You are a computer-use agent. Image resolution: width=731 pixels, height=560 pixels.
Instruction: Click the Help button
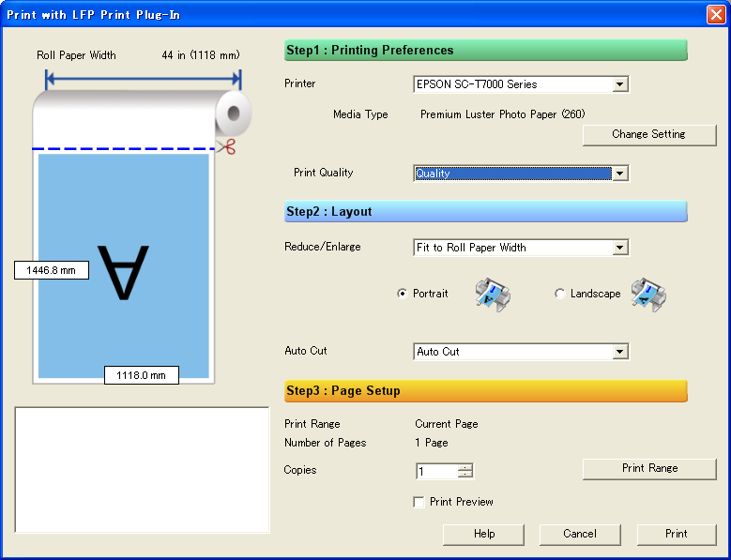click(x=483, y=534)
